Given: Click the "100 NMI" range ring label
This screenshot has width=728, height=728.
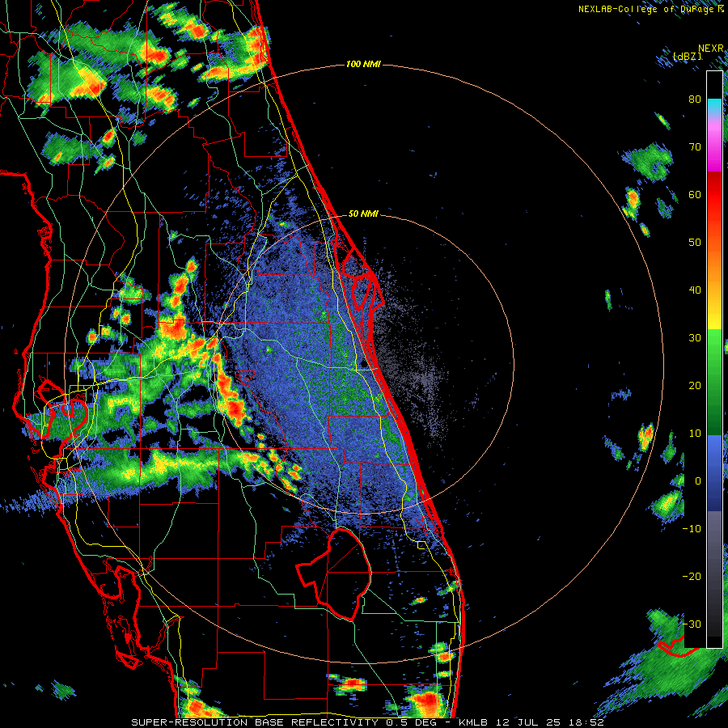Looking at the screenshot, I should [x=363, y=64].
